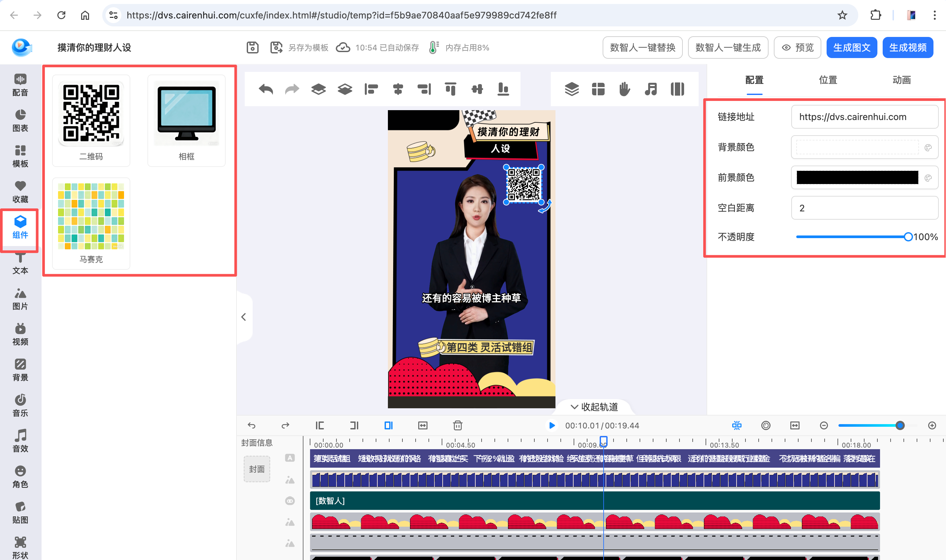Click the music note toolbar icon

click(651, 89)
